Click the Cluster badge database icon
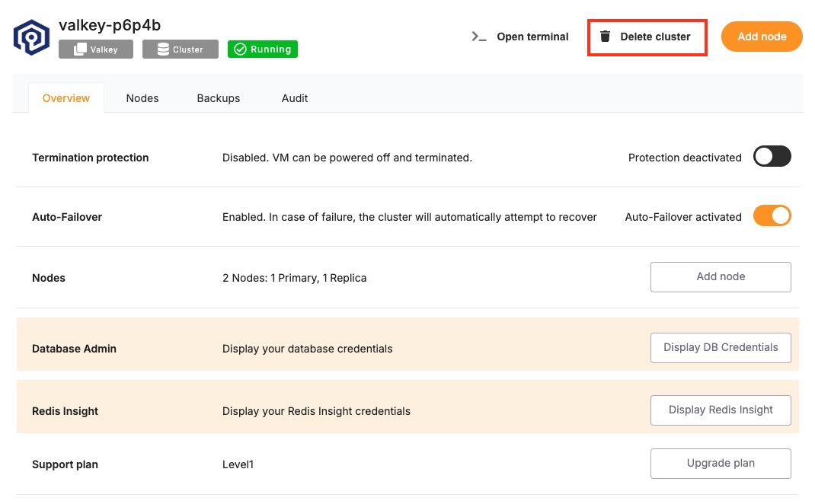 pos(163,49)
